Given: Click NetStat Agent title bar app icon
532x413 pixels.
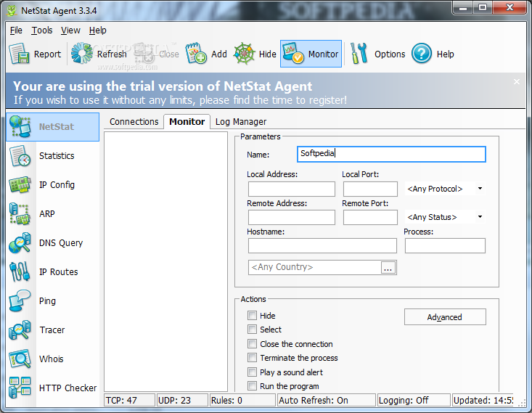Looking at the screenshot, I should point(12,10).
